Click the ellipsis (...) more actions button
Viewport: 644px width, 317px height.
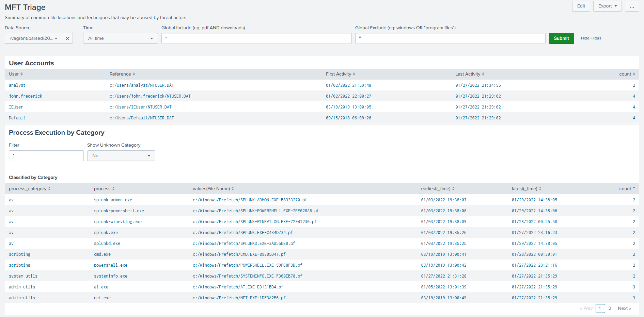coord(632,6)
